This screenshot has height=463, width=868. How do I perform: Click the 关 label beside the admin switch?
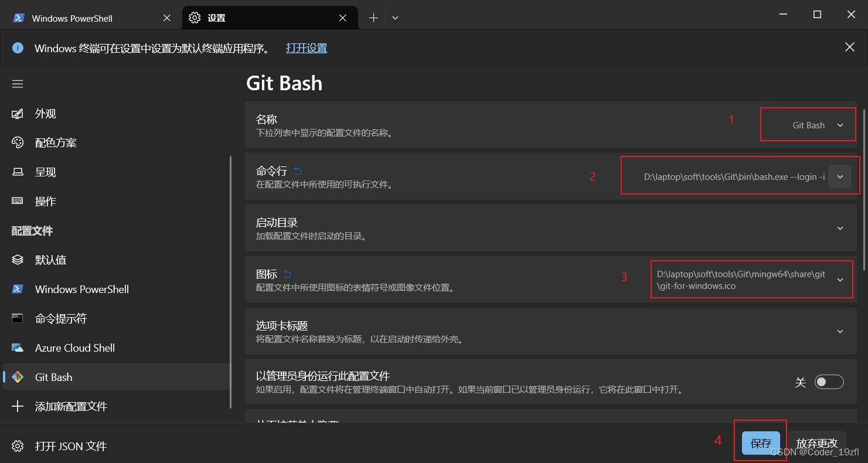(x=801, y=382)
